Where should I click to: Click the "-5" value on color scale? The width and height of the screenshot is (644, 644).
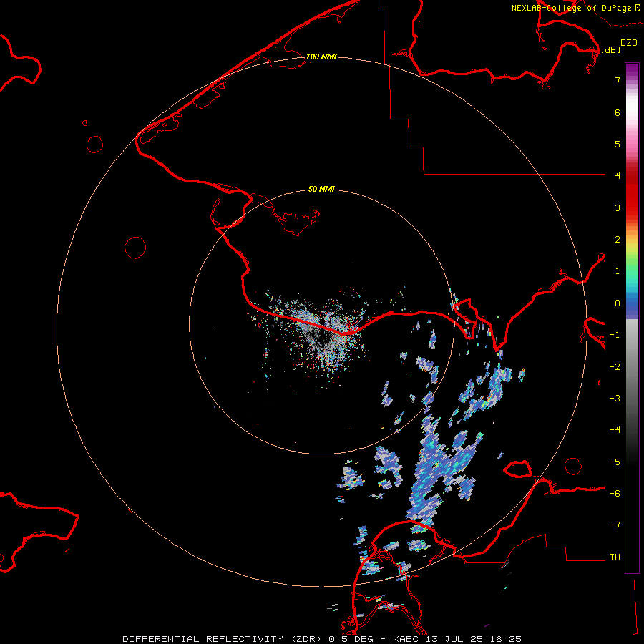[x=615, y=462]
